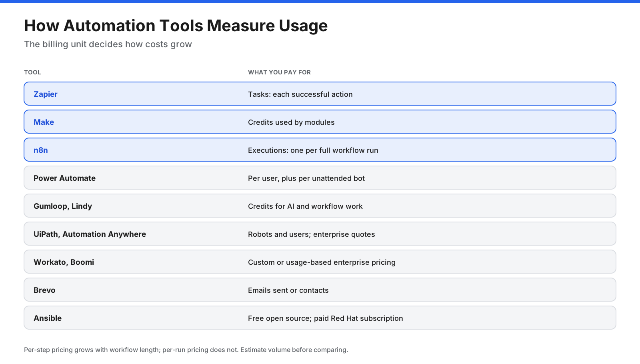This screenshot has width=640, height=364.
Task: Click the subtitle 'The billing unit decides how costs grow'
Action: [108, 44]
